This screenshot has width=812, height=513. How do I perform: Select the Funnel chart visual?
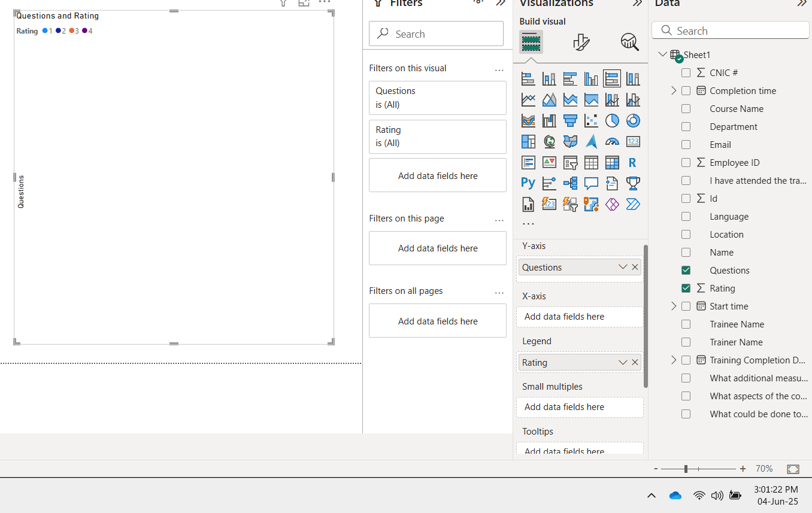pyautogui.click(x=570, y=120)
